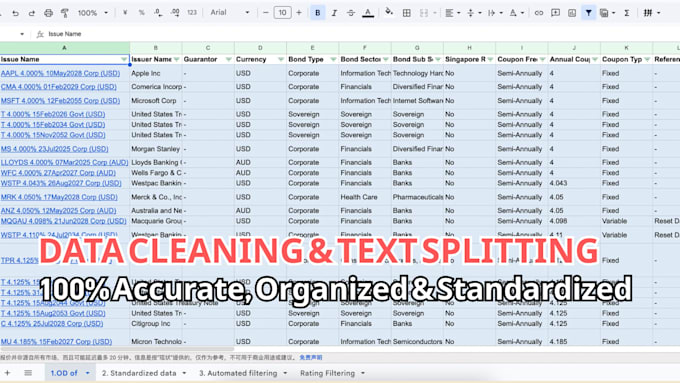Open the MSFT 4.000% 12Feb2055 Corp link

coord(60,101)
